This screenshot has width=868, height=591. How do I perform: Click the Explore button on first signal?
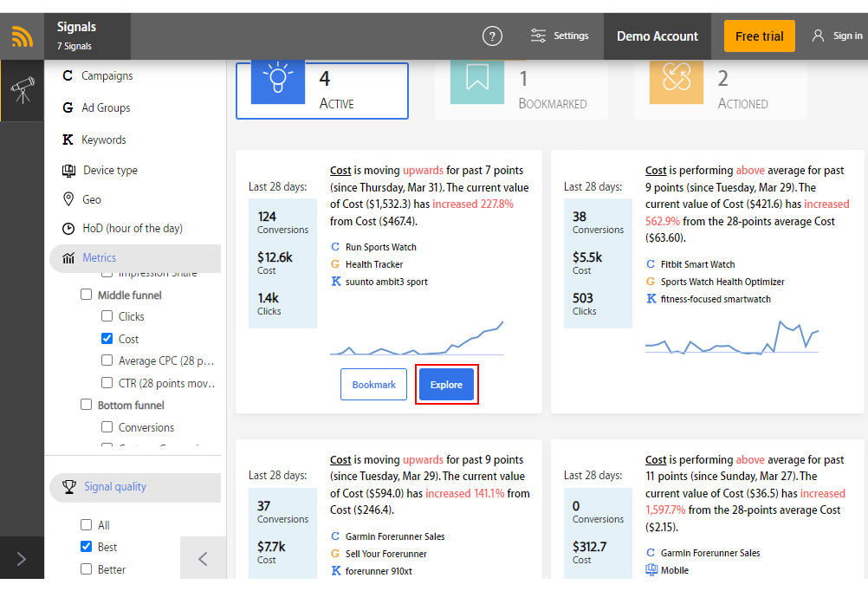click(x=446, y=385)
